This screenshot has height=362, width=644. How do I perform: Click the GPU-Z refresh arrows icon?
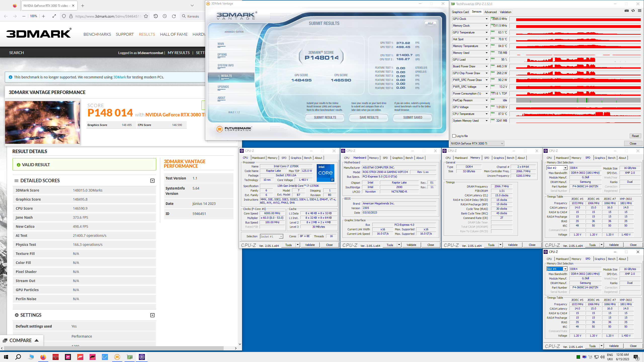[x=633, y=11]
